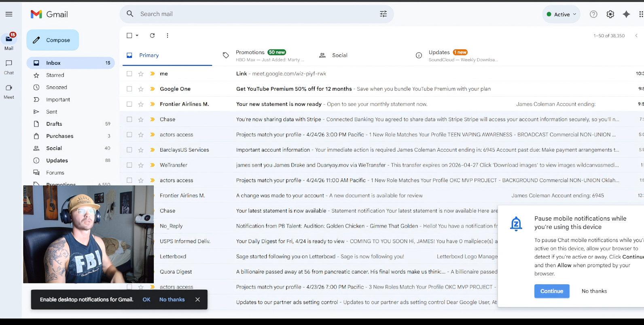644x325 pixels.
Task: Click the Compose button
Action: pos(53,40)
